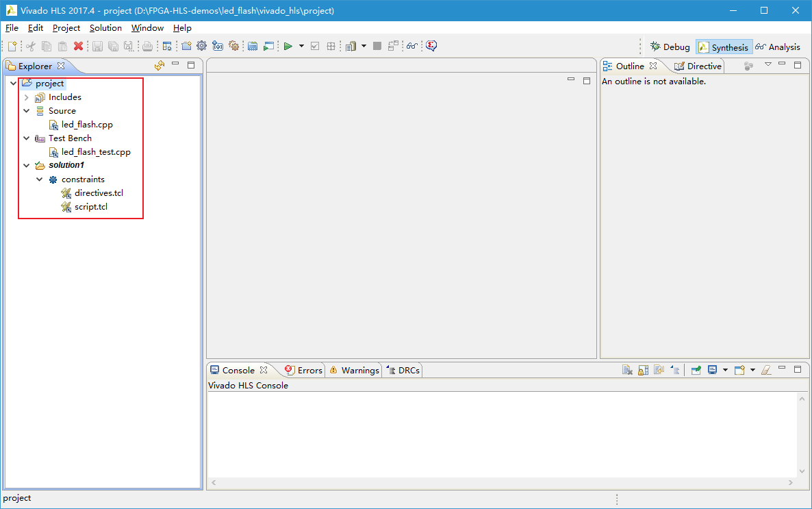Switch to the Analysis perspective
The image size is (812, 509).
(778, 47)
